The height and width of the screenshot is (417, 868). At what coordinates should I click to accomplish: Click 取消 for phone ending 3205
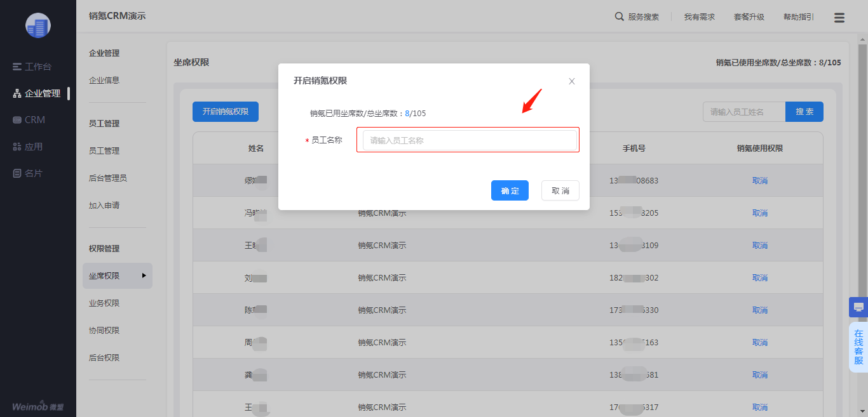coord(760,213)
